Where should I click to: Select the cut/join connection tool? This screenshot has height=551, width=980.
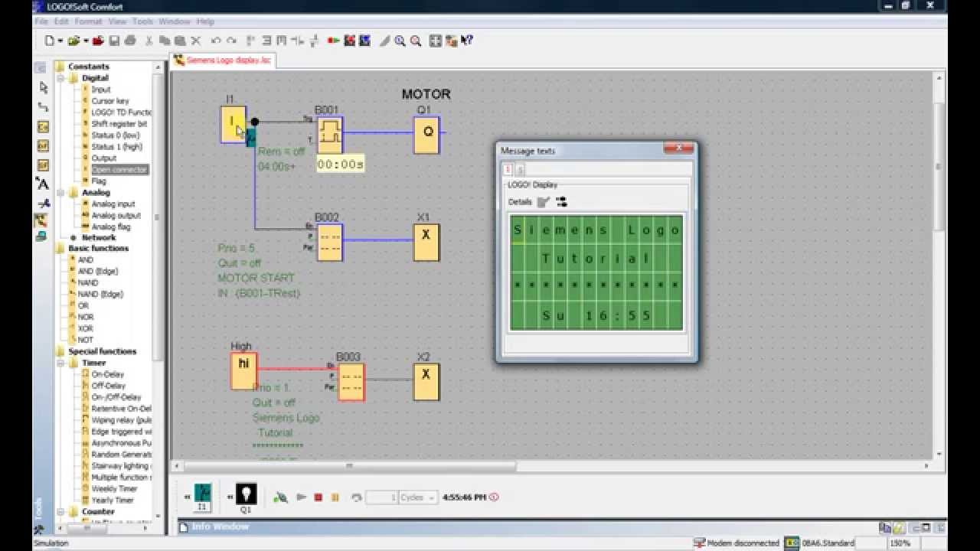43,203
